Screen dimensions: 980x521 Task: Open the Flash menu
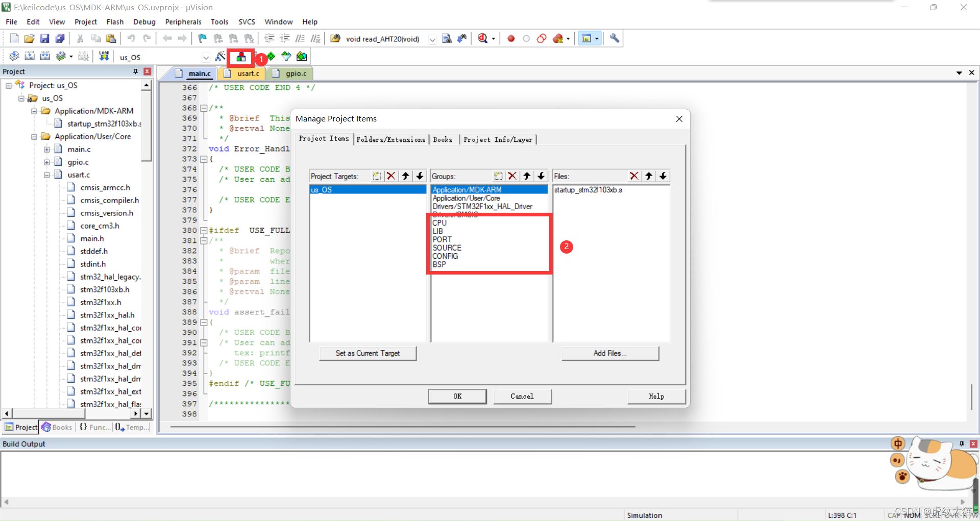click(x=115, y=22)
